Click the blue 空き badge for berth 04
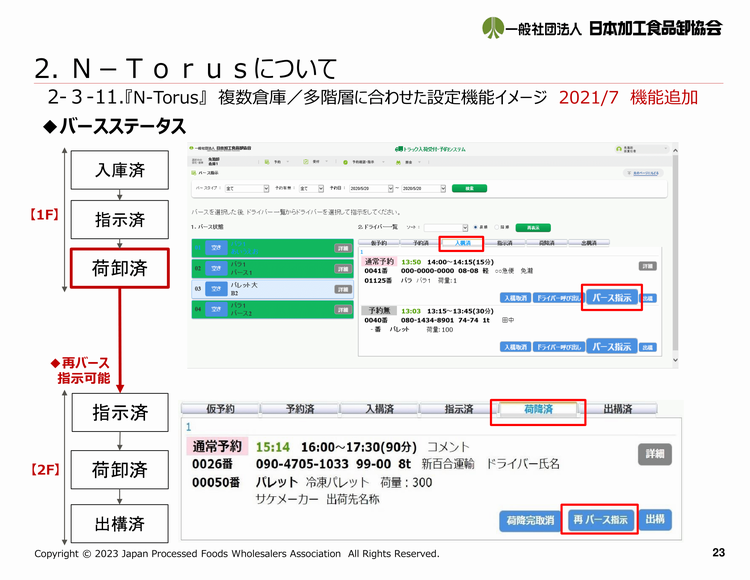Image resolution: width=750 pixels, height=580 pixels. point(216,309)
